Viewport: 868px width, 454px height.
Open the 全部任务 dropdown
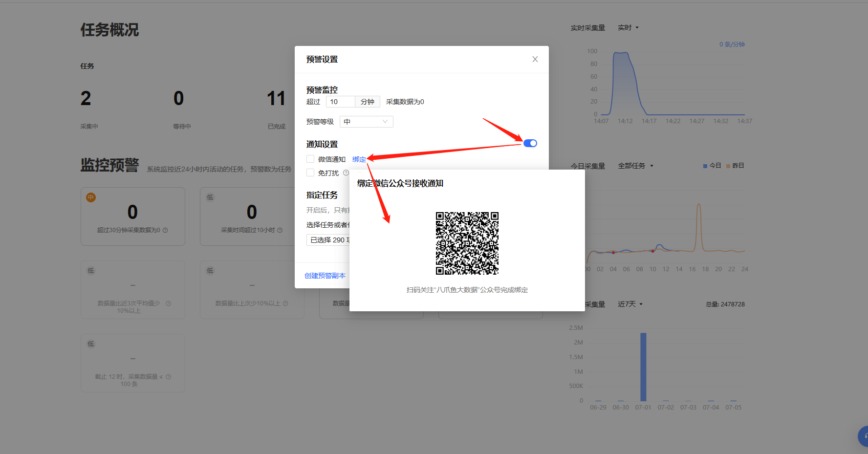click(635, 166)
